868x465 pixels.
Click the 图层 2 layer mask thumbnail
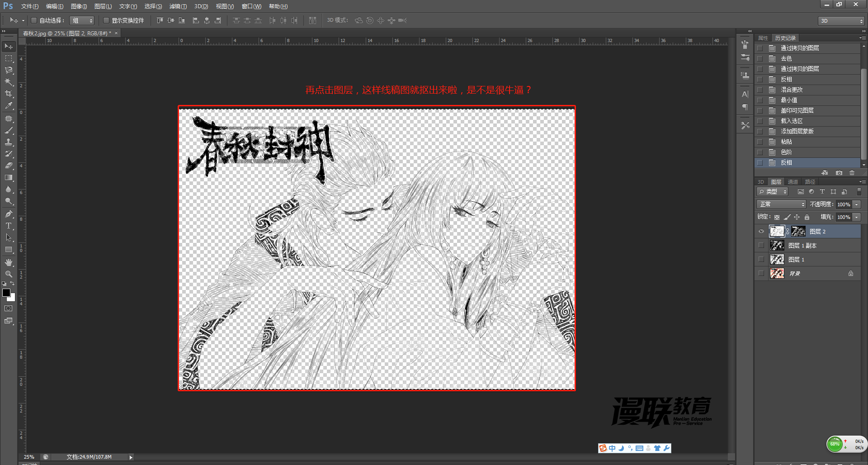pyautogui.click(x=798, y=232)
